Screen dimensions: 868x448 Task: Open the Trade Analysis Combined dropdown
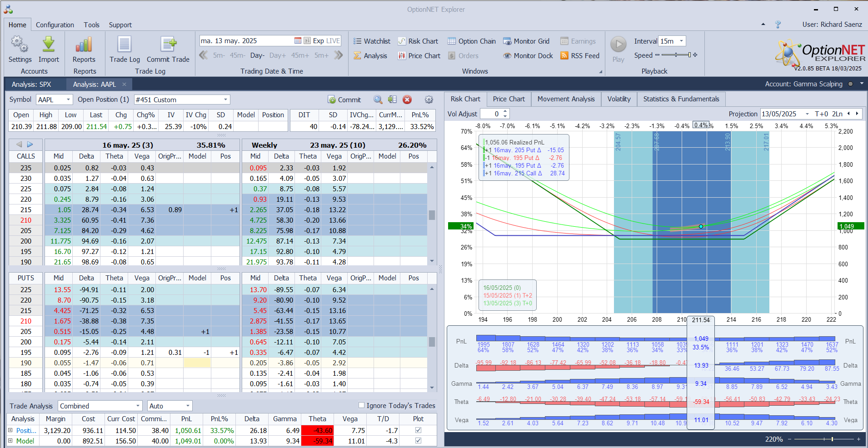138,406
